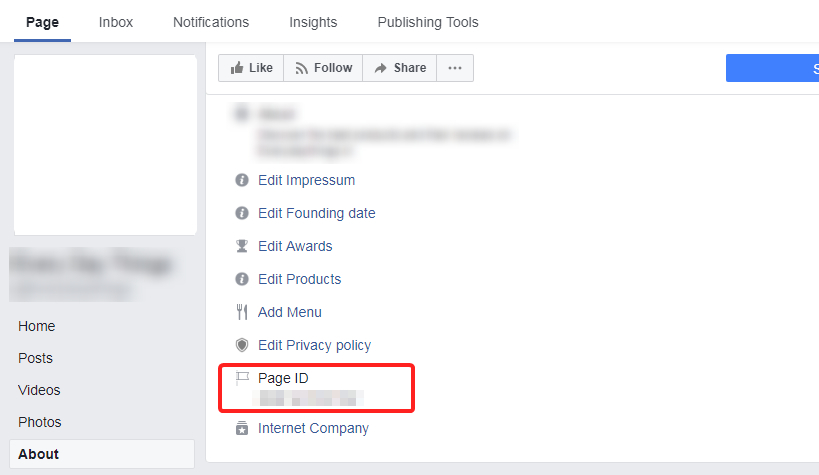Click the info icon beside Edit Products

click(x=242, y=279)
